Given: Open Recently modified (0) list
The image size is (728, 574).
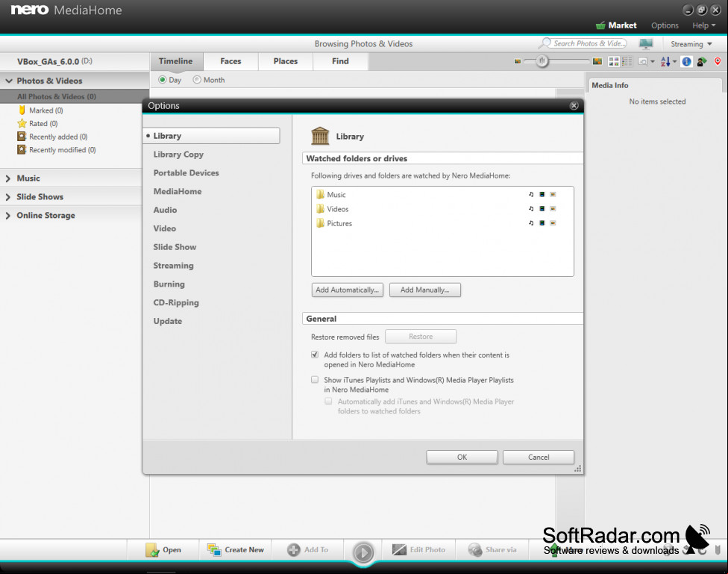Looking at the screenshot, I should pyautogui.click(x=57, y=150).
